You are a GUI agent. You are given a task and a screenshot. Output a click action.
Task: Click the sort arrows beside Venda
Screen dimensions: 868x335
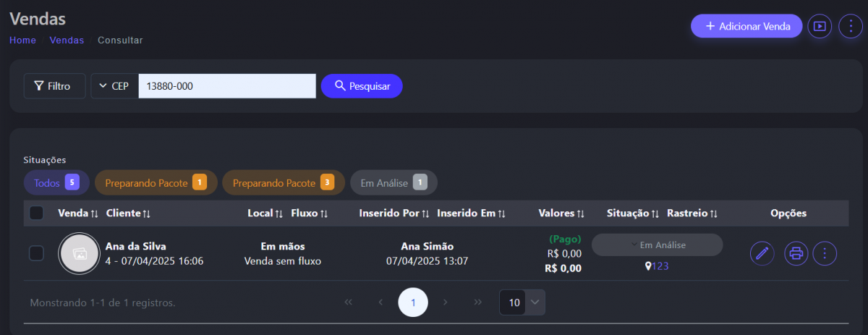tap(94, 213)
